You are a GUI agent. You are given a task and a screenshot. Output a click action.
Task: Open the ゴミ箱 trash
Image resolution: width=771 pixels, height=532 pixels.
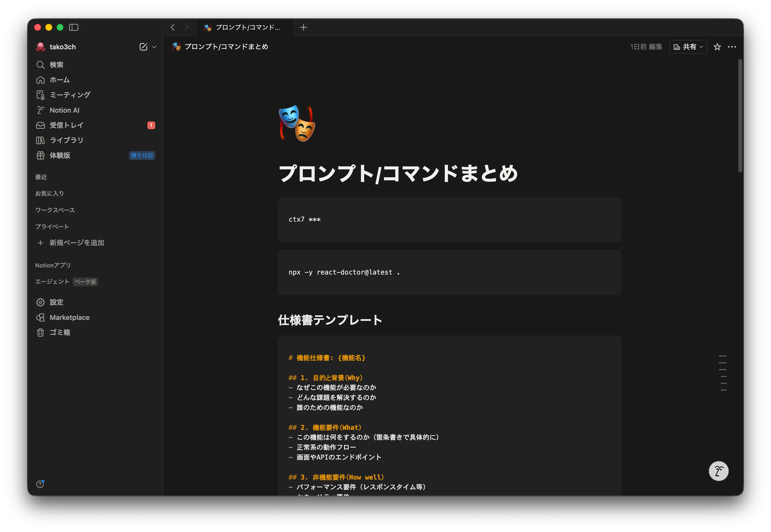60,332
